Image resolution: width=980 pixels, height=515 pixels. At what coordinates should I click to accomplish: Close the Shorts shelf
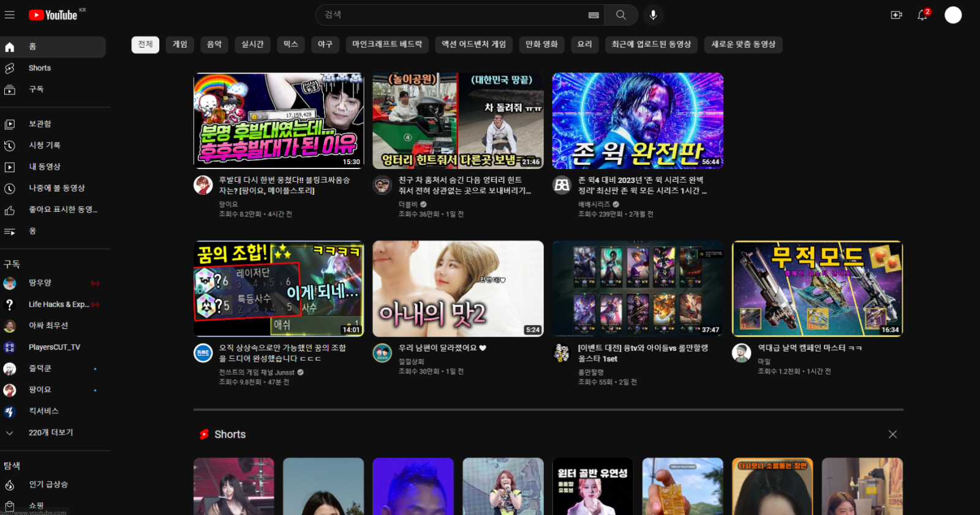click(892, 434)
